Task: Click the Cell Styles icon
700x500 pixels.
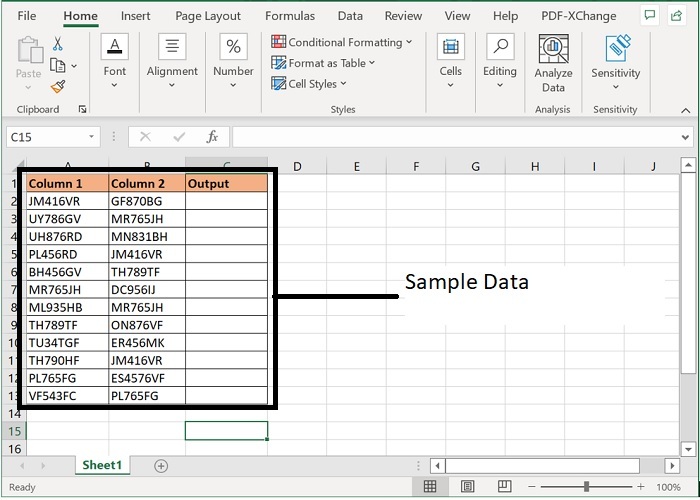Action: pos(279,83)
